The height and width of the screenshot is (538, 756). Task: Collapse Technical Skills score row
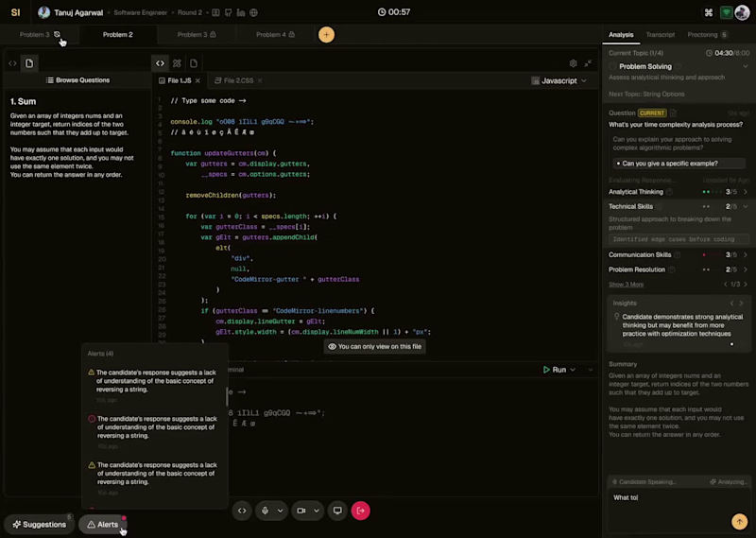746,206
